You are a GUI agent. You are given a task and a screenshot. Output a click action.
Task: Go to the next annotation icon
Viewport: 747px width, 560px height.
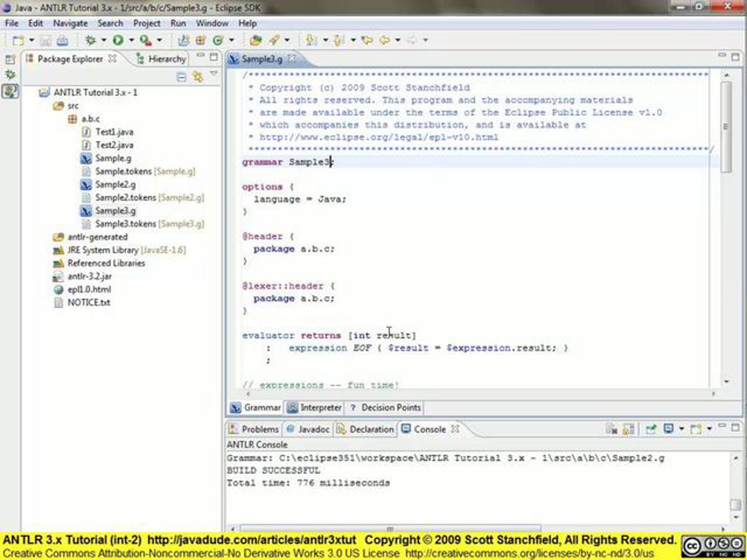coord(311,40)
